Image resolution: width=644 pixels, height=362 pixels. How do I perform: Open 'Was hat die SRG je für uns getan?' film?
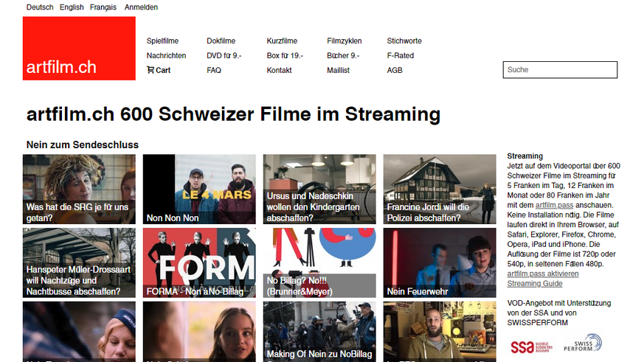click(x=79, y=189)
